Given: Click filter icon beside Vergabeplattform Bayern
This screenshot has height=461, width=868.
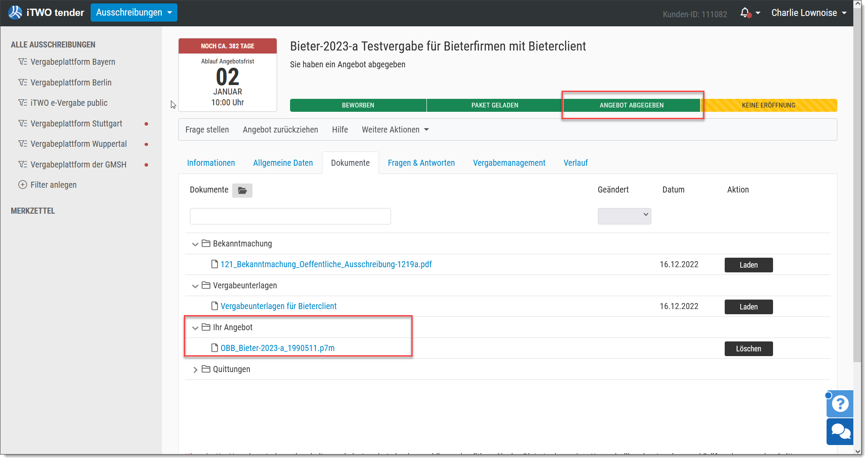Looking at the screenshot, I should [23, 62].
